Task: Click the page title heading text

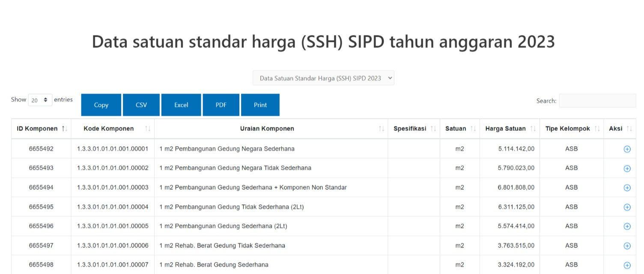Action: pos(323,42)
